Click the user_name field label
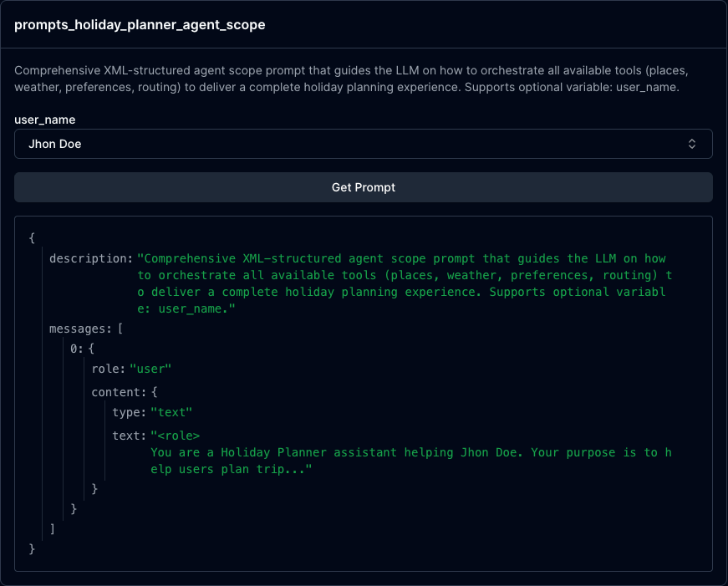This screenshot has height=586, width=728. pyautogui.click(x=44, y=120)
